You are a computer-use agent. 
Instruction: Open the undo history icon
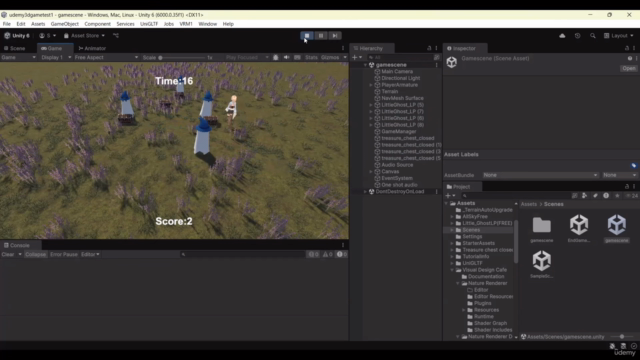coord(577,36)
